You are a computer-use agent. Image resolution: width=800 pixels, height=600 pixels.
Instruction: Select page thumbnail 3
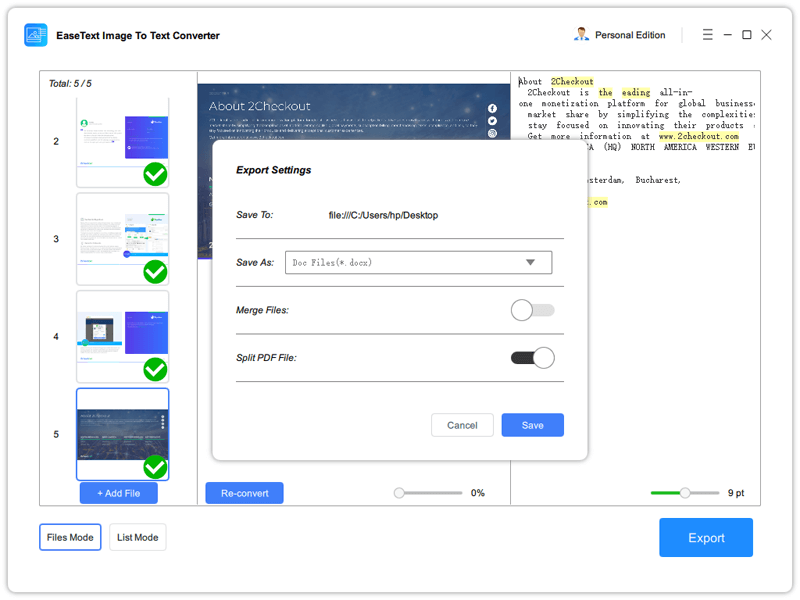click(122, 239)
